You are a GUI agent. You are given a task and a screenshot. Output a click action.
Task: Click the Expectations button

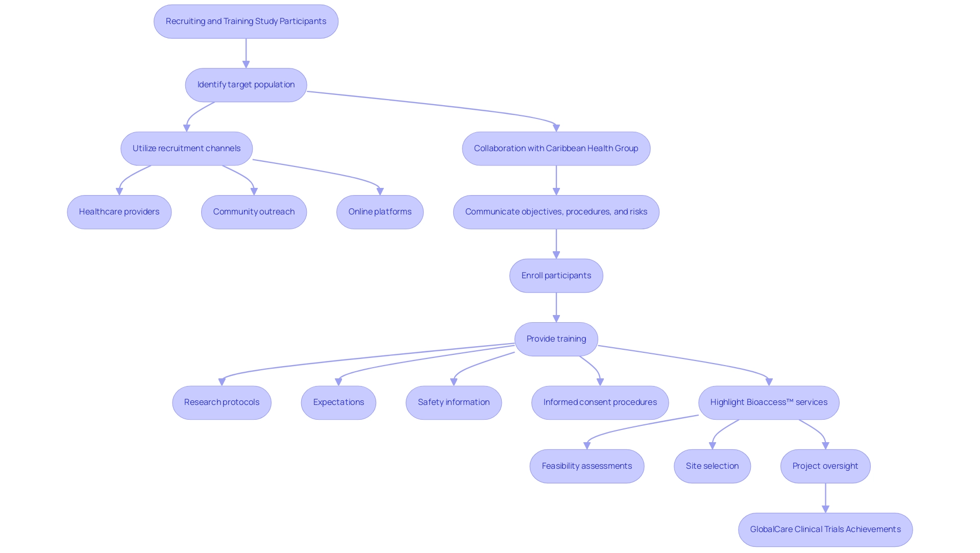pyautogui.click(x=338, y=402)
